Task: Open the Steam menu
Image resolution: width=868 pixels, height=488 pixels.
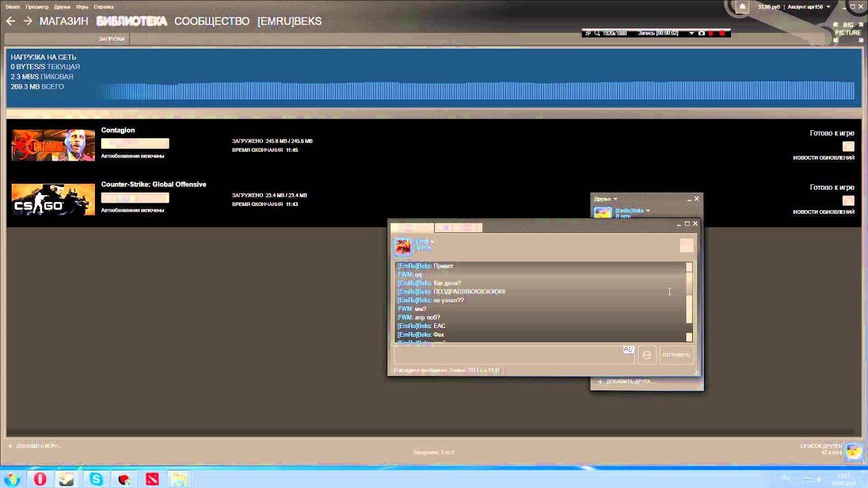Action: click(12, 7)
